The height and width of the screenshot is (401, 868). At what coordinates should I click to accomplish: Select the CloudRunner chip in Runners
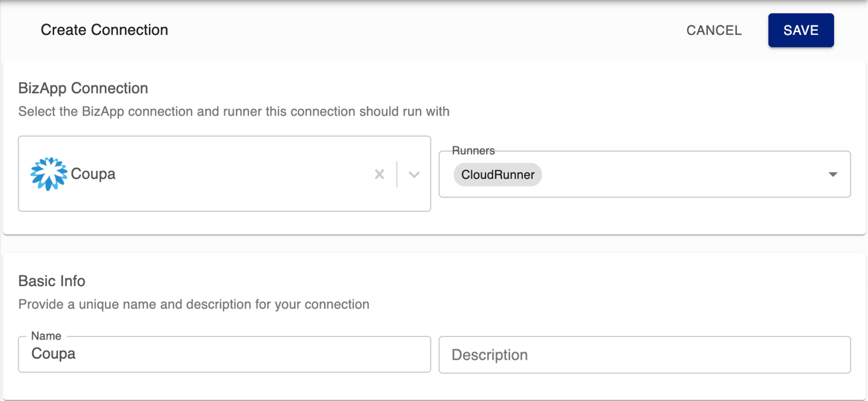click(x=497, y=174)
